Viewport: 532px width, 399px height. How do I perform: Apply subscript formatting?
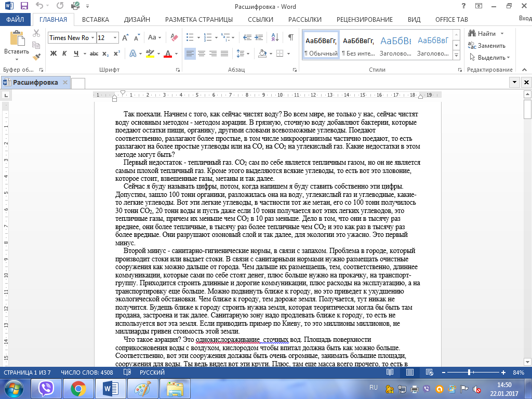coord(105,54)
